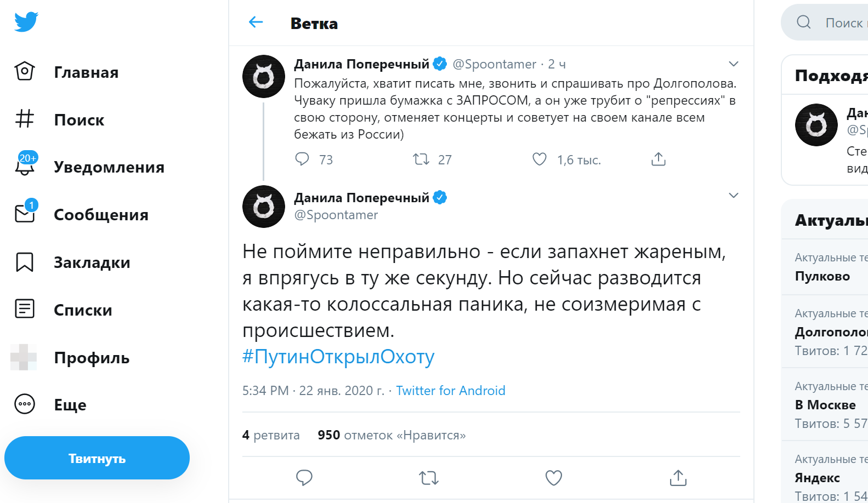Like the first tweet with 1,6 тыс. likes
Screen dimensions: 868x503
point(540,159)
